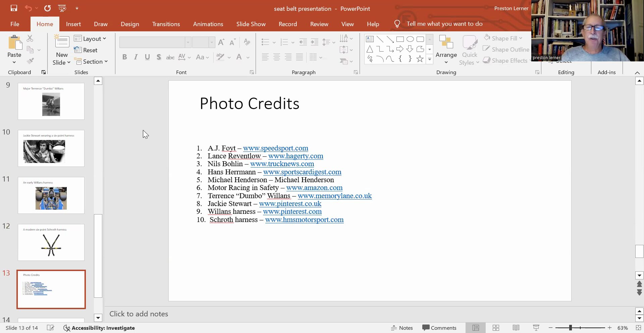Toggle Italic text formatting
The width and height of the screenshot is (644, 333).
point(136,57)
